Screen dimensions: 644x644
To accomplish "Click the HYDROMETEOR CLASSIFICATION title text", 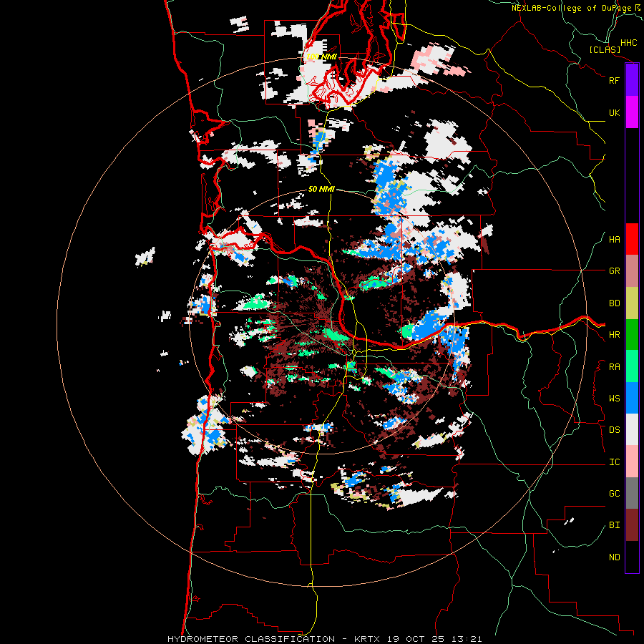I will [x=251, y=639].
